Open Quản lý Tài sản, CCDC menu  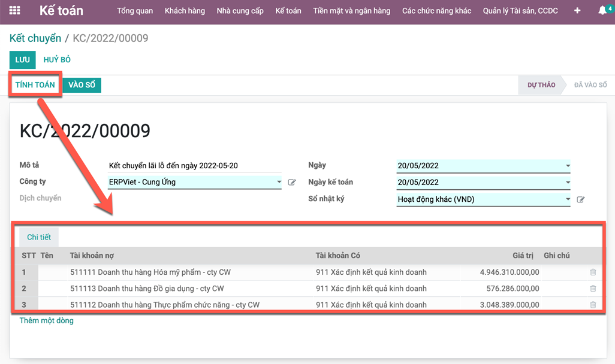tap(520, 11)
